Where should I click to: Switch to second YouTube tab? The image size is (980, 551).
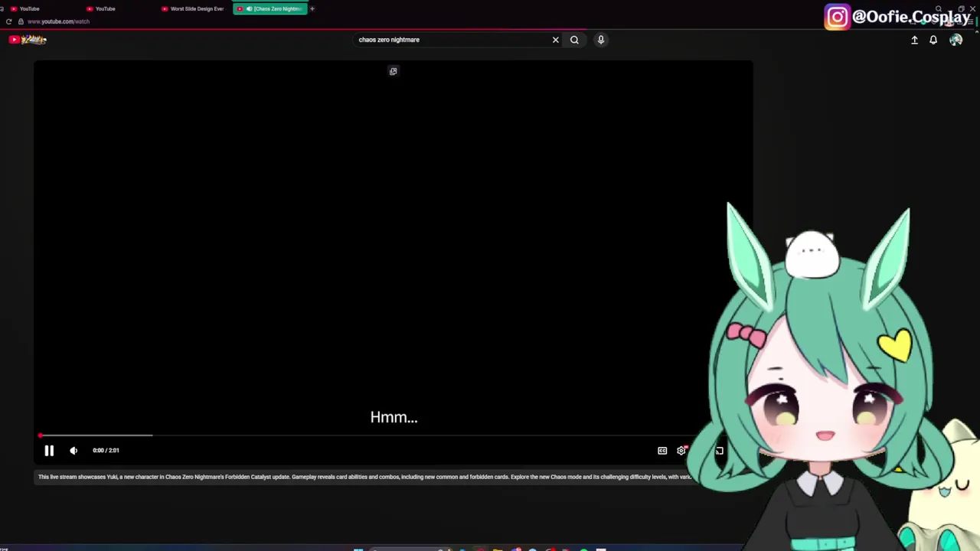[x=115, y=8]
